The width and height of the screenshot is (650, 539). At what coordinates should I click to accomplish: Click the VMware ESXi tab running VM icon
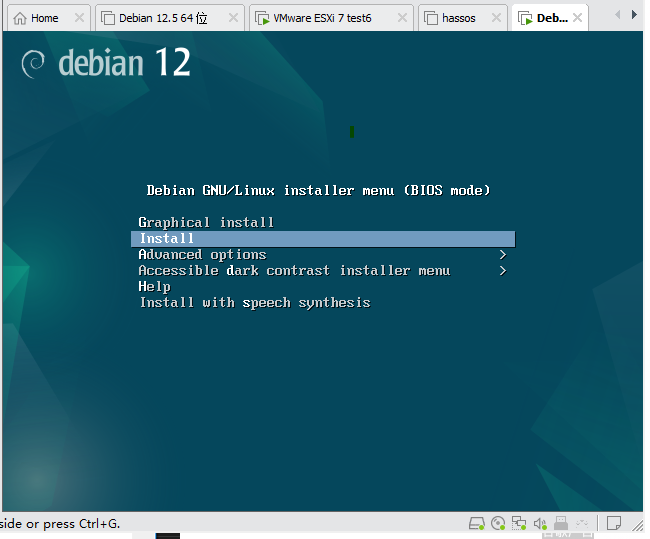262,19
